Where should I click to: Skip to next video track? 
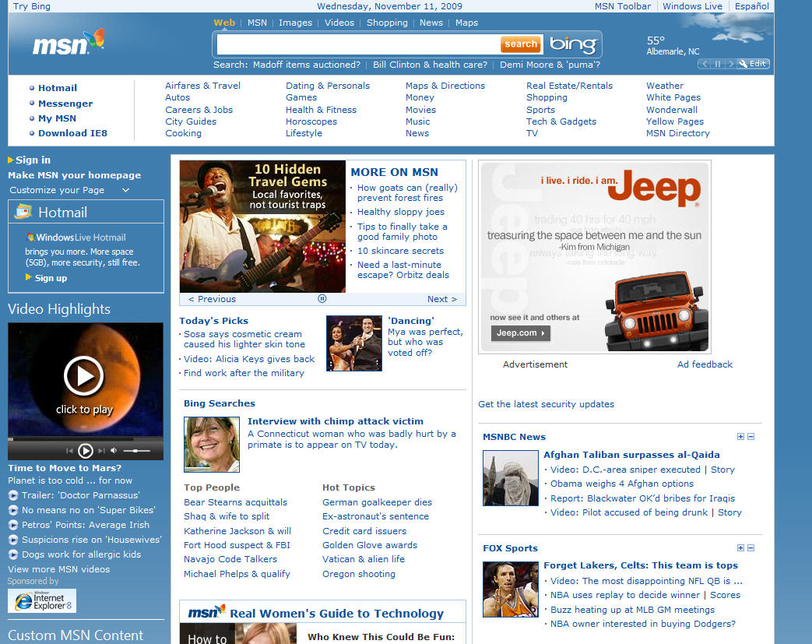pos(101,451)
